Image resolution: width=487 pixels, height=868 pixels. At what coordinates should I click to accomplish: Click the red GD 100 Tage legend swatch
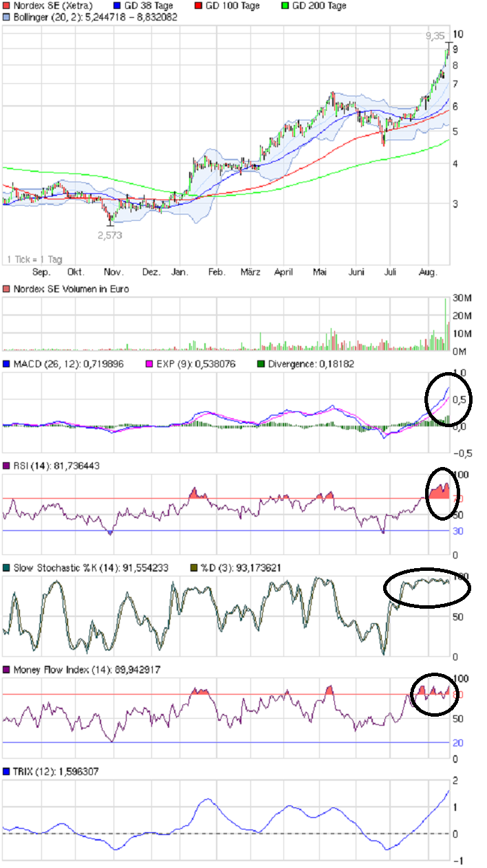(199, 6)
